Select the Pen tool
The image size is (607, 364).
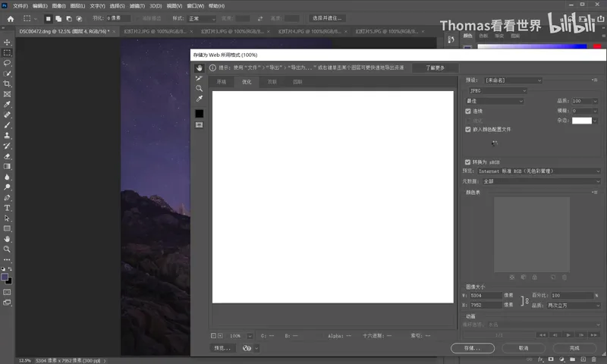pyautogui.click(x=7, y=198)
